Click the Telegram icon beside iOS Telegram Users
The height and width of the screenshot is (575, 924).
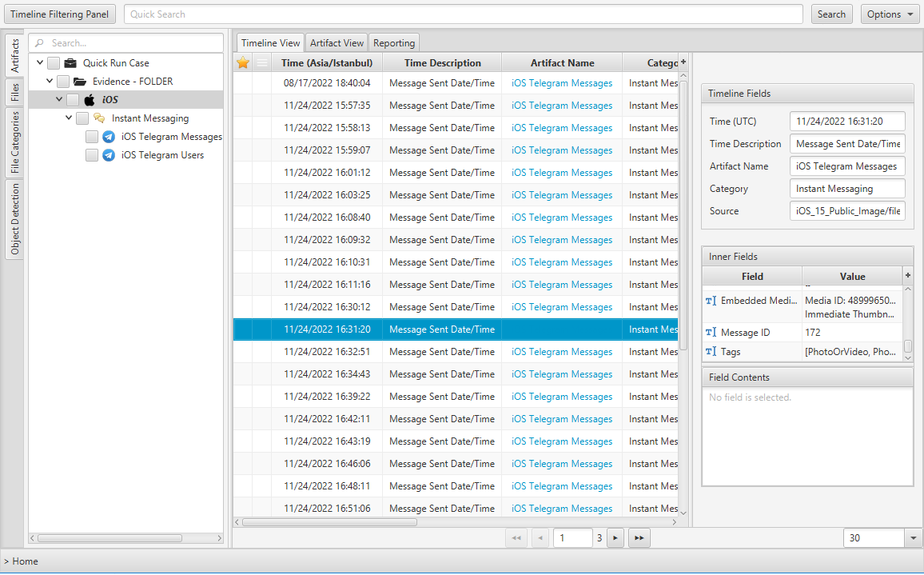click(x=109, y=155)
